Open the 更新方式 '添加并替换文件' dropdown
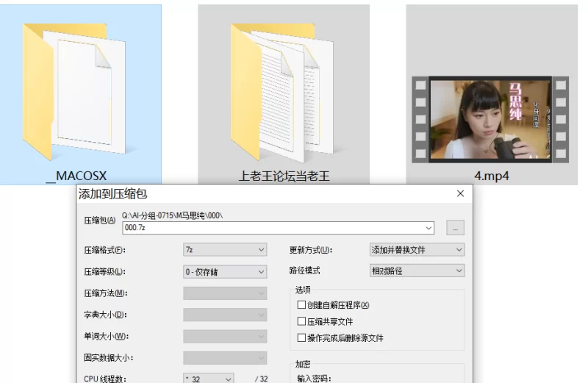Image resolution: width=588 pixels, height=383 pixels. coord(417,250)
